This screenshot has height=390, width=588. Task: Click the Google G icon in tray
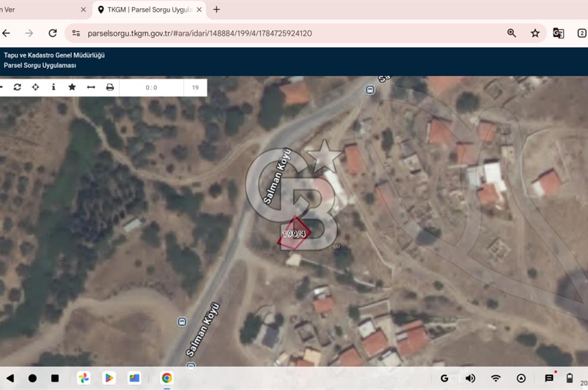[x=445, y=378]
